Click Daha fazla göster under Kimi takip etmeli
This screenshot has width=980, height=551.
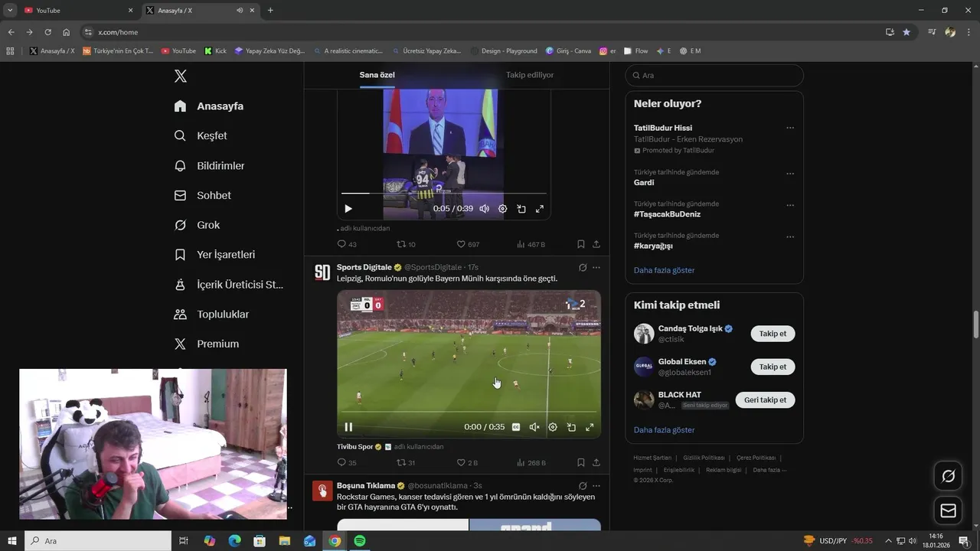tap(665, 430)
